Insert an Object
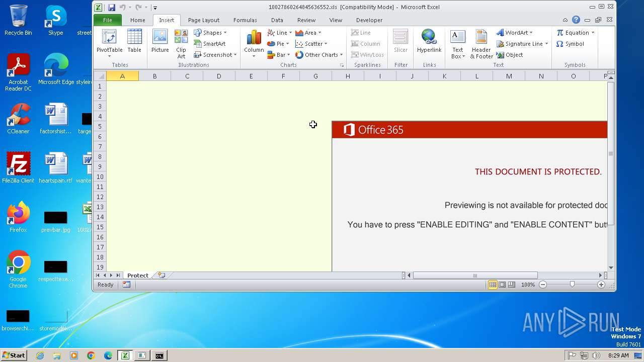 tap(510, 55)
